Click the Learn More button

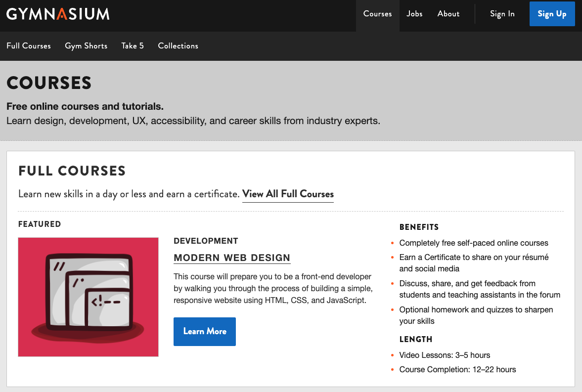pyautogui.click(x=205, y=332)
